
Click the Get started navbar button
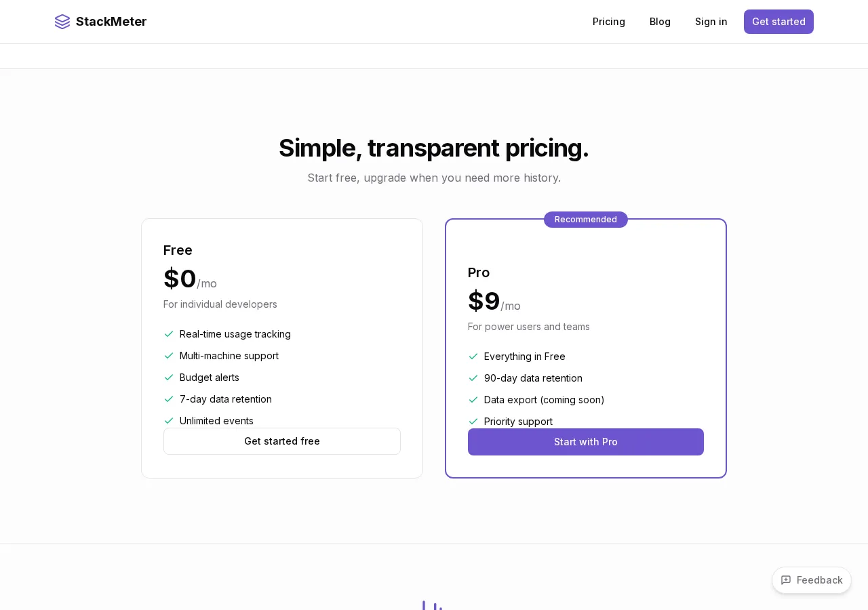778,22
